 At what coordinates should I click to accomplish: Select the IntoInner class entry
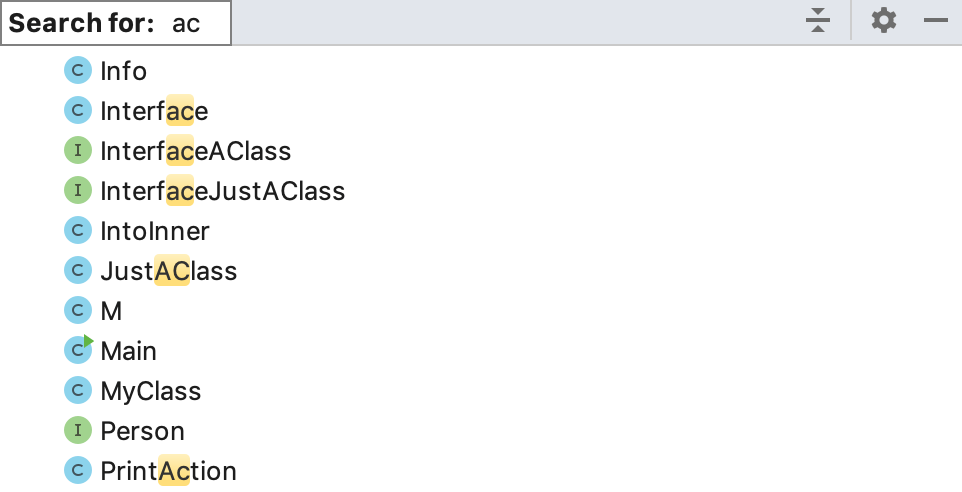pos(155,231)
